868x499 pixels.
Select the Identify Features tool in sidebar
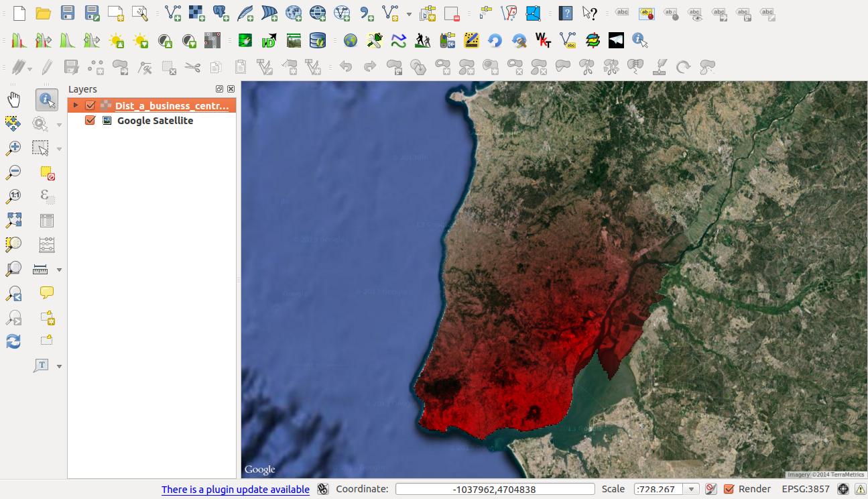pyautogui.click(x=47, y=100)
